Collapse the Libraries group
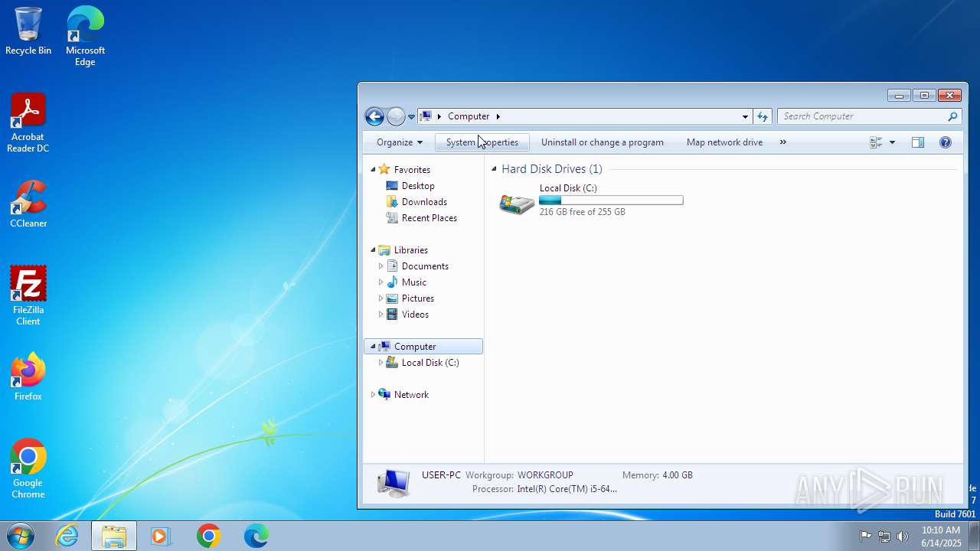The width and height of the screenshot is (980, 551). coord(374,250)
